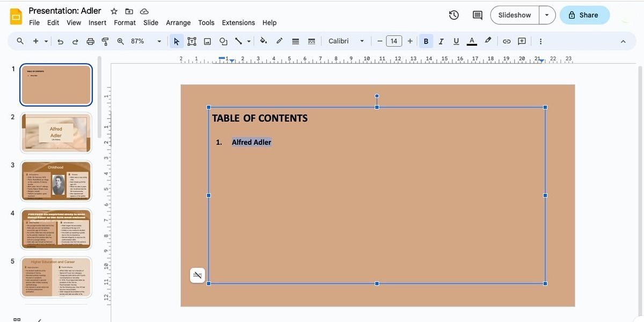This screenshot has height=322, width=644.
Task: Toggle underline formatting
Action: (x=456, y=41)
